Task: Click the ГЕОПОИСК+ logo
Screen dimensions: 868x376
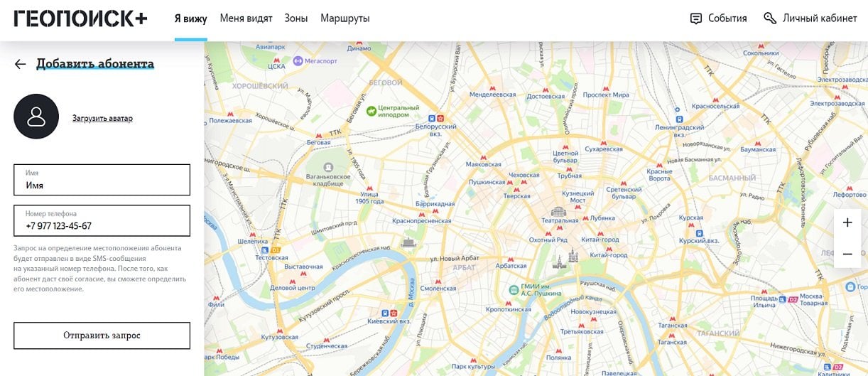Action: pos(80,18)
